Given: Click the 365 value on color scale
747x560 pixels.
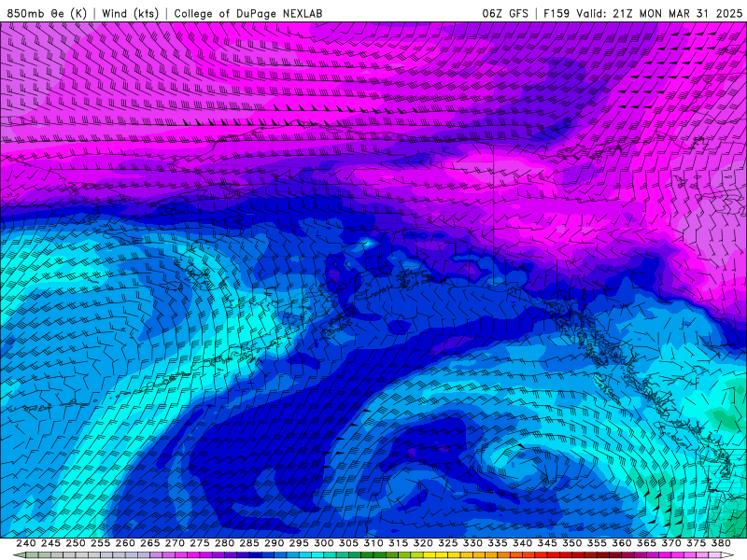Looking at the screenshot, I should (x=646, y=543).
